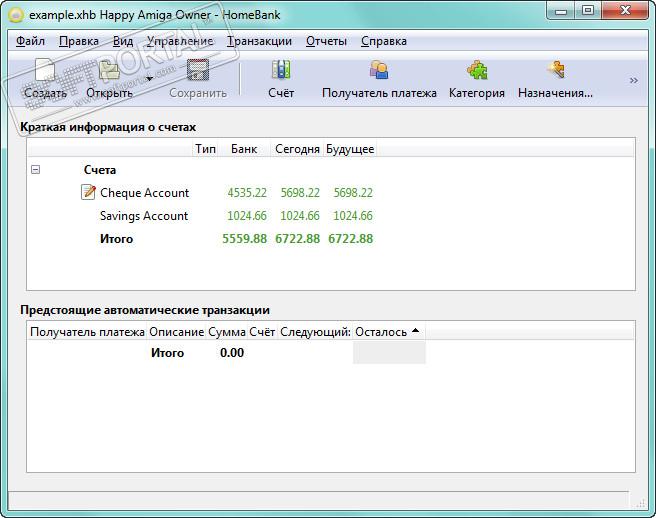Click the Сохранить save icon
This screenshot has width=656, height=518.
click(x=197, y=70)
